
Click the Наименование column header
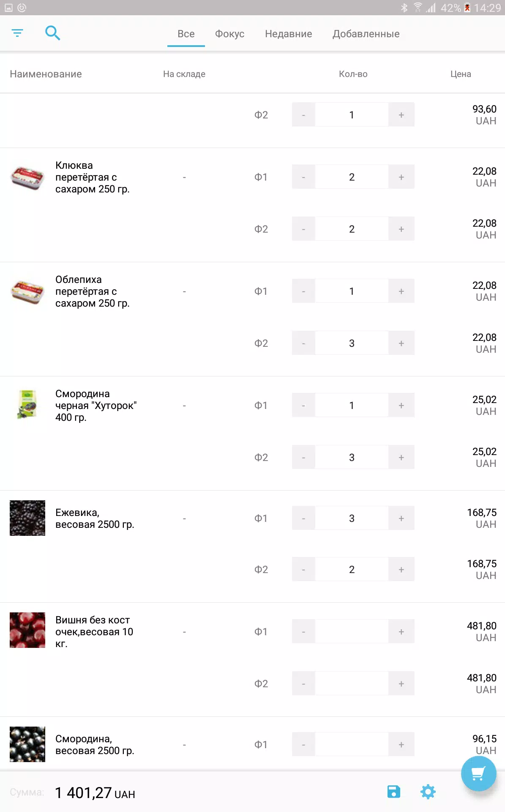[46, 74]
